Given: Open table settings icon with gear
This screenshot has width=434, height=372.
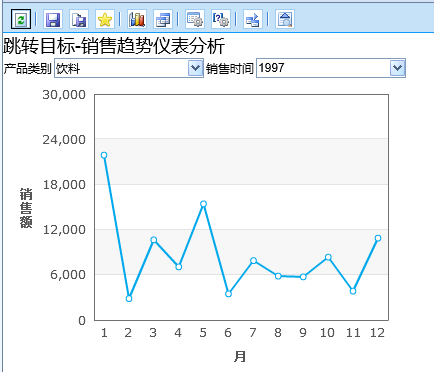Looking at the screenshot, I should tap(195, 19).
